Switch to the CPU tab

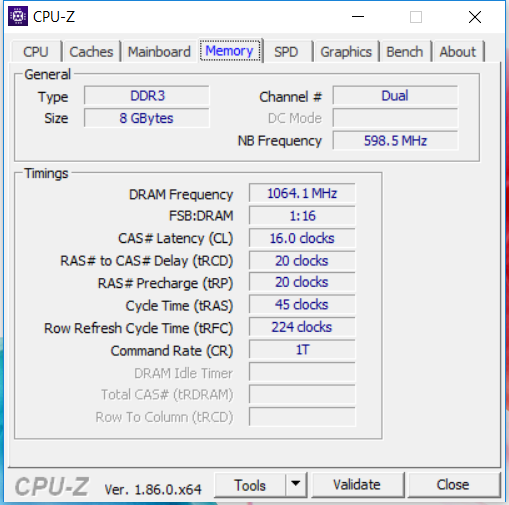click(x=36, y=52)
